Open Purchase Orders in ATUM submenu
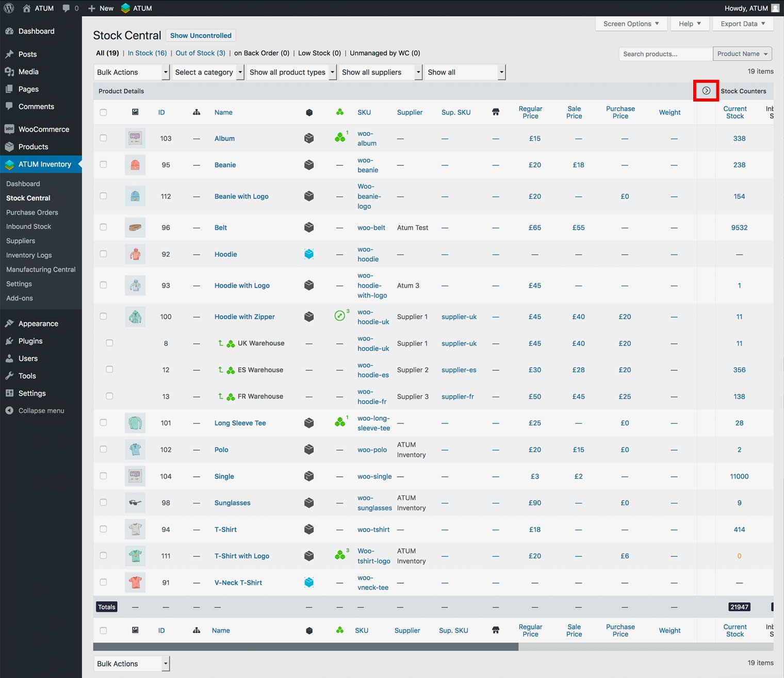Viewport: 784px width, 678px height. pyautogui.click(x=32, y=212)
